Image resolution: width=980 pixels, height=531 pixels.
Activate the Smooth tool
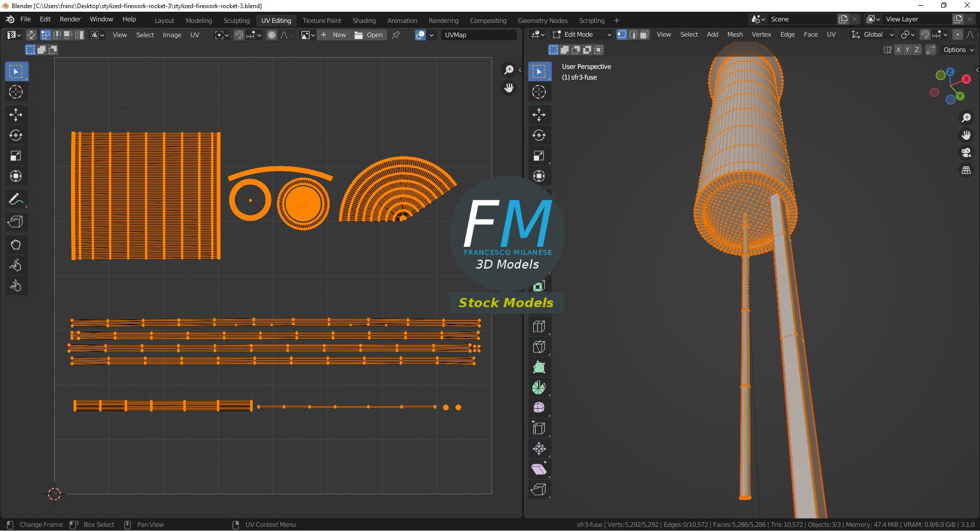pos(539,408)
